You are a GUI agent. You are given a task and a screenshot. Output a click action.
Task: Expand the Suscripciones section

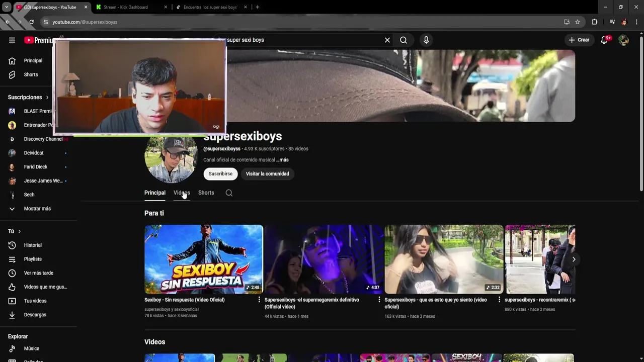click(28, 98)
